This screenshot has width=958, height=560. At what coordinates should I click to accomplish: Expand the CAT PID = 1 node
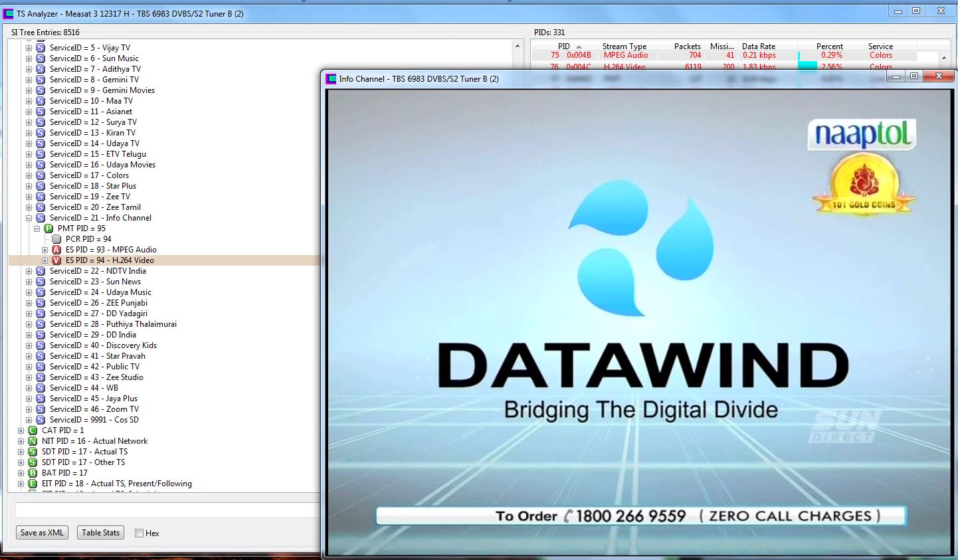click(x=21, y=430)
